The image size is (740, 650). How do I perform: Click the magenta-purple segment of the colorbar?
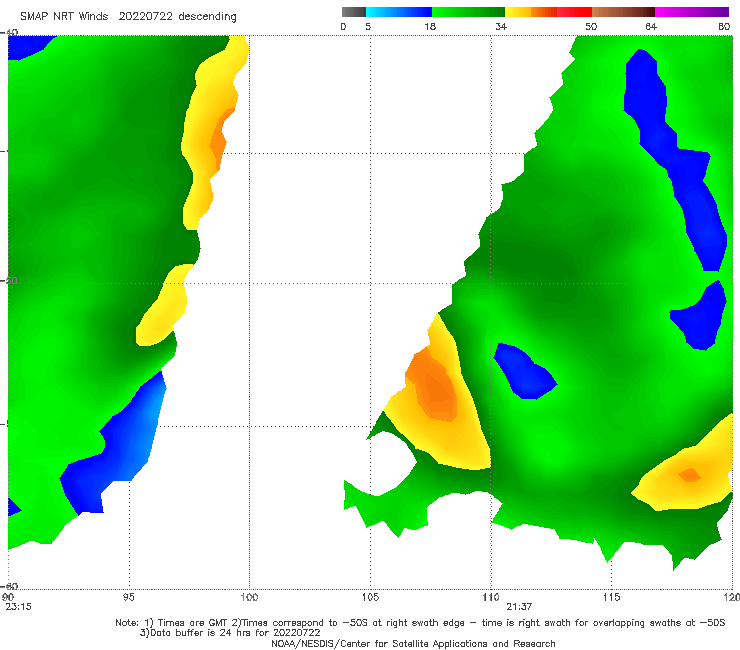click(x=692, y=12)
